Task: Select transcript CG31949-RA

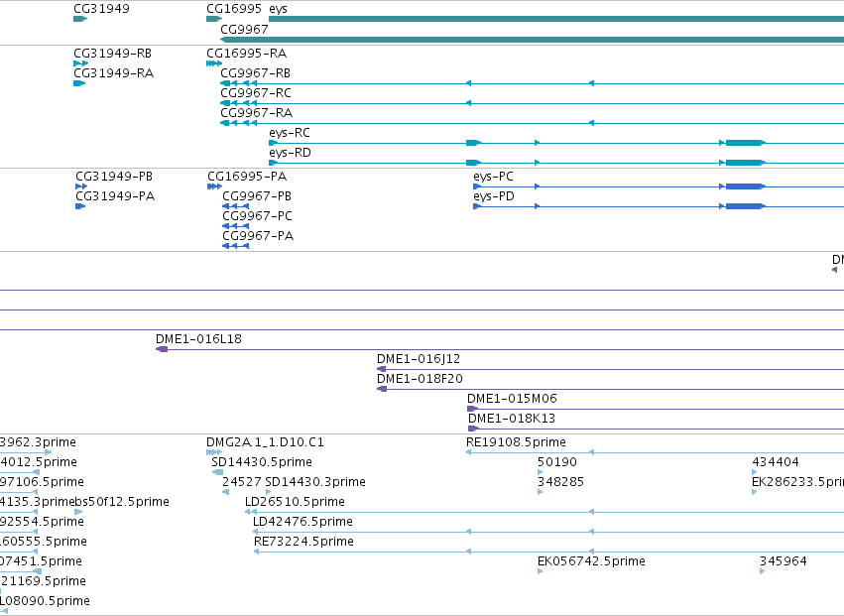Action: coord(114,73)
